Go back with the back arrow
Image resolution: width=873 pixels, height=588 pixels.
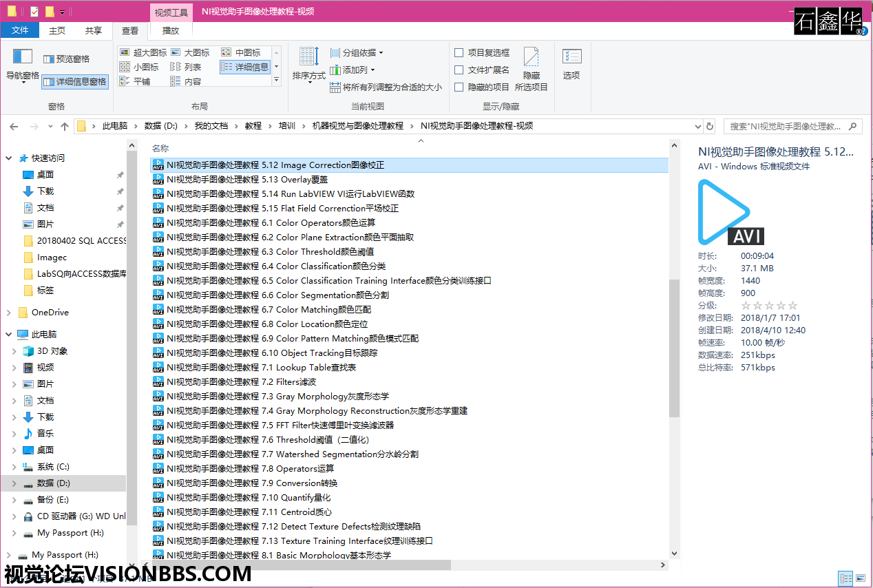14,126
